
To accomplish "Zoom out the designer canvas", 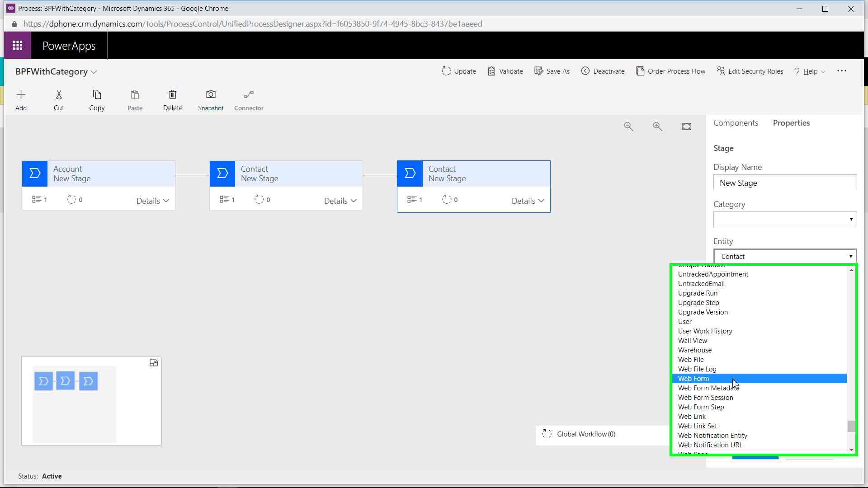I will coord(628,127).
